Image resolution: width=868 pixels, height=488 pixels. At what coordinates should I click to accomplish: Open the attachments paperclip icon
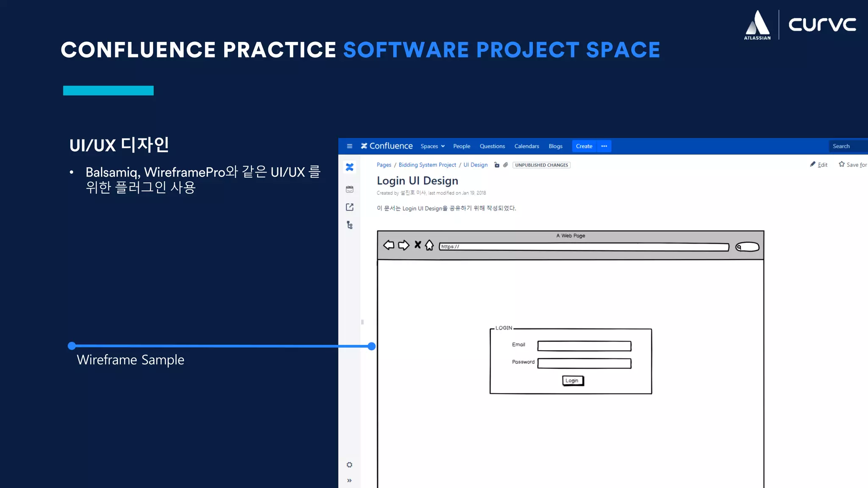(x=506, y=165)
